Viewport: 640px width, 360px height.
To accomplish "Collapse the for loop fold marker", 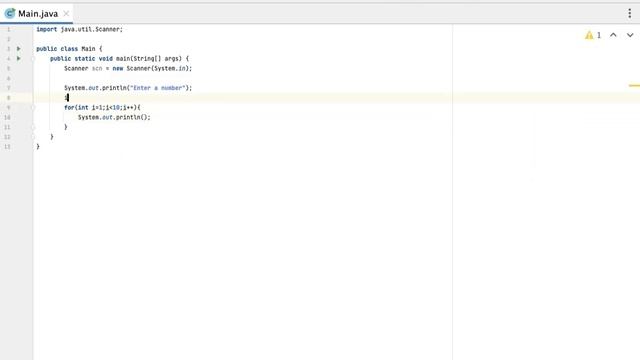I will [x=33, y=107].
